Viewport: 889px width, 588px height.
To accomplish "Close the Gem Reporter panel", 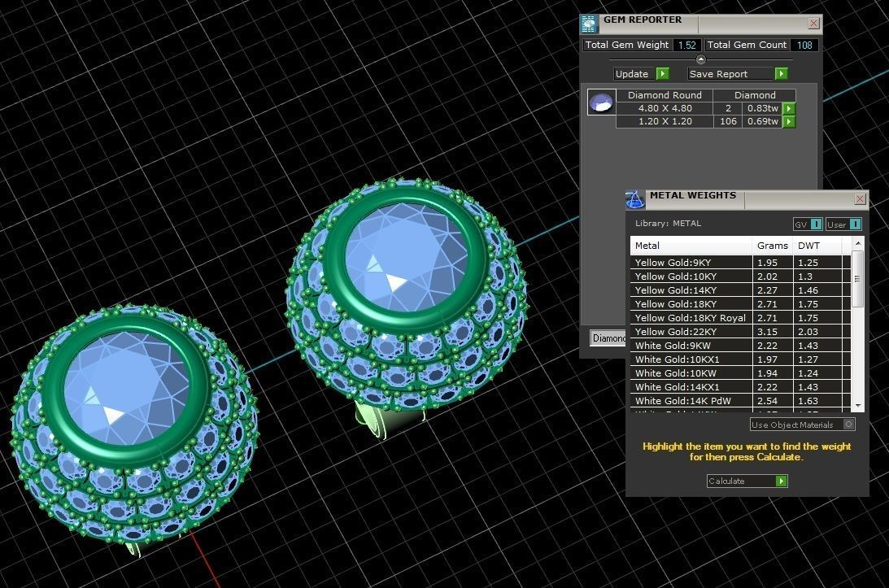I will pyautogui.click(x=813, y=23).
